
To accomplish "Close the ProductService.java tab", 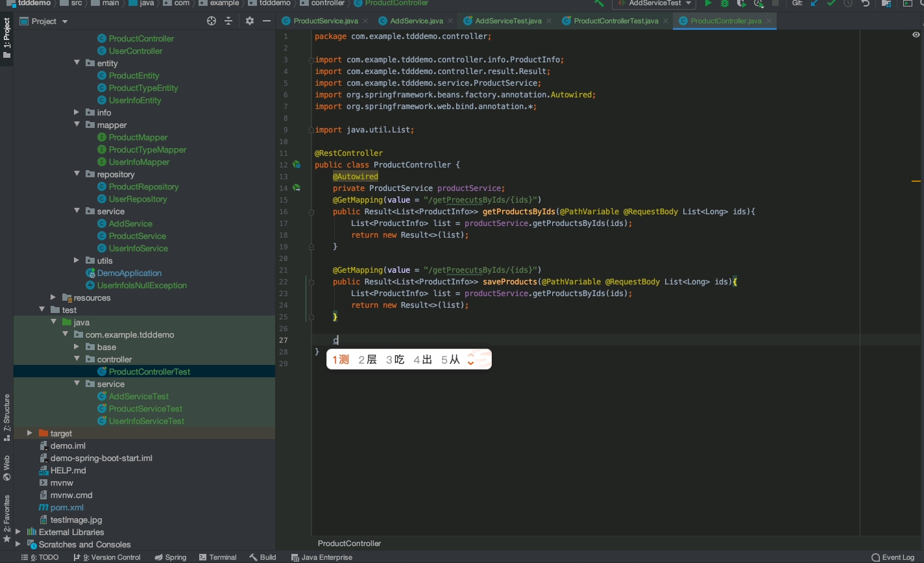I will pyautogui.click(x=365, y=21).
